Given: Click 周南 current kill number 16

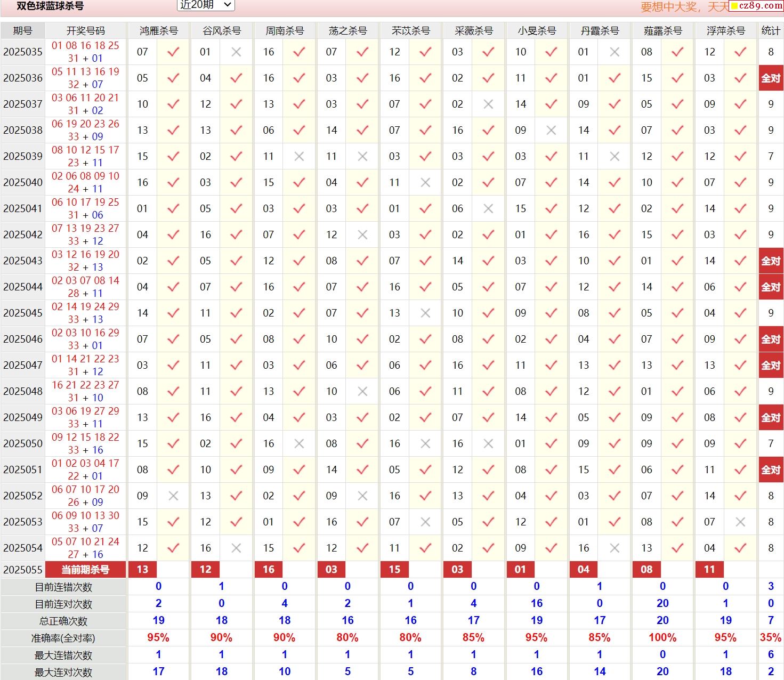Looking at the screenshot, I should (x=269, y=570).
